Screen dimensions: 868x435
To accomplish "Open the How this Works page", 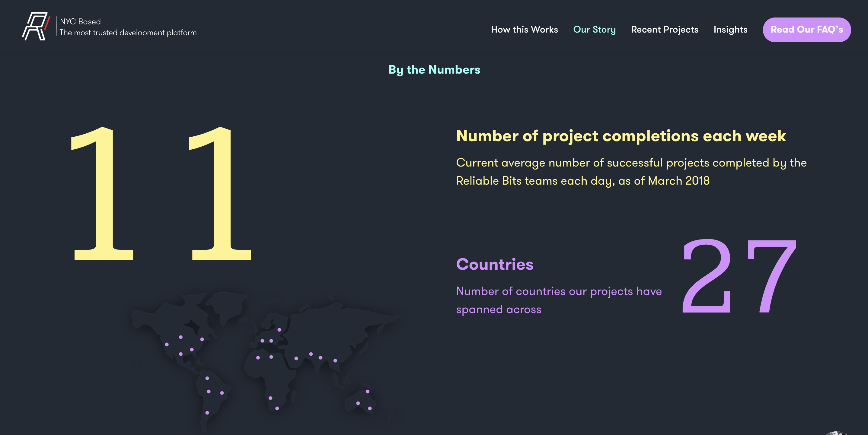I will [x=524, y=30].
